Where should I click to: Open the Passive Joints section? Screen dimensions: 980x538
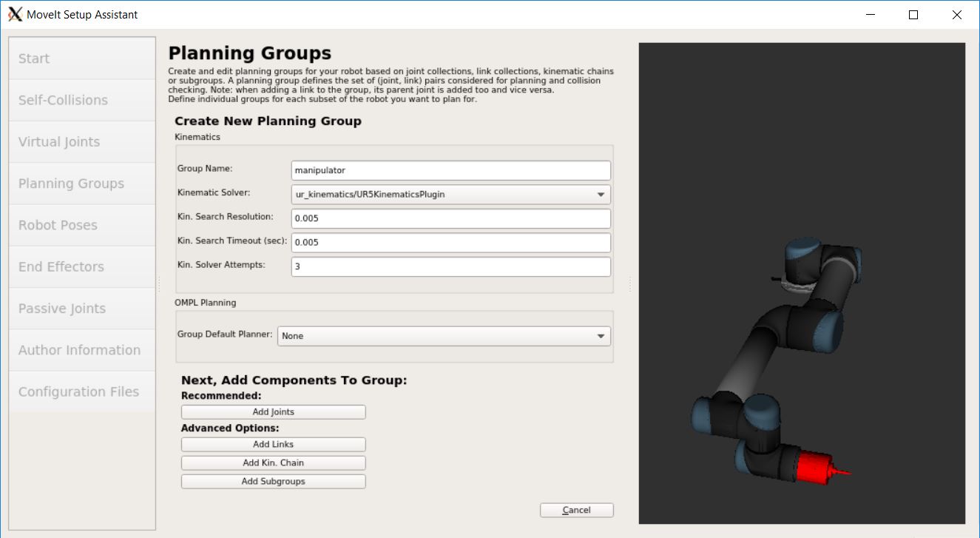[x=81, y=308]
